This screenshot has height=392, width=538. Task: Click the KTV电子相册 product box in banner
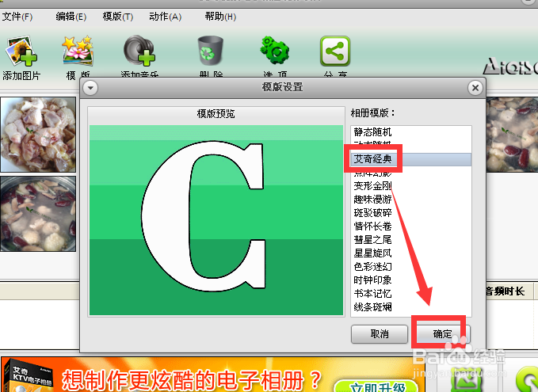29,377
